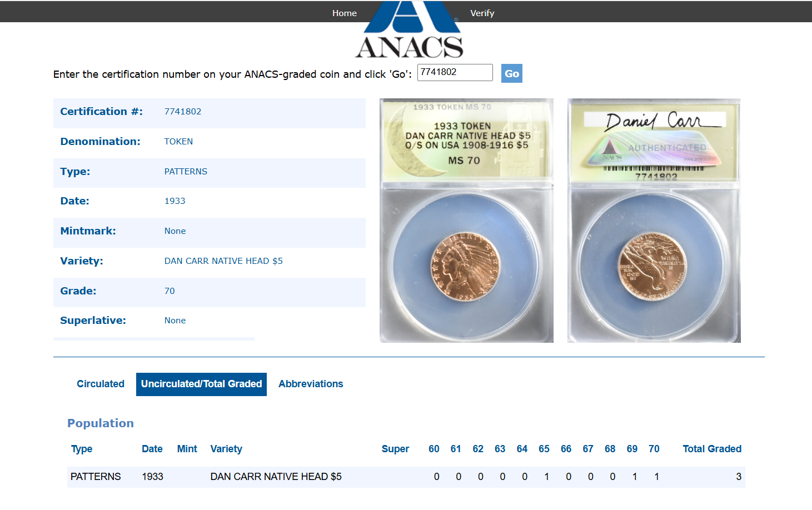Click the Mintmark value None
This screenshot has width=812, height=510.
(x=175, y=231)
